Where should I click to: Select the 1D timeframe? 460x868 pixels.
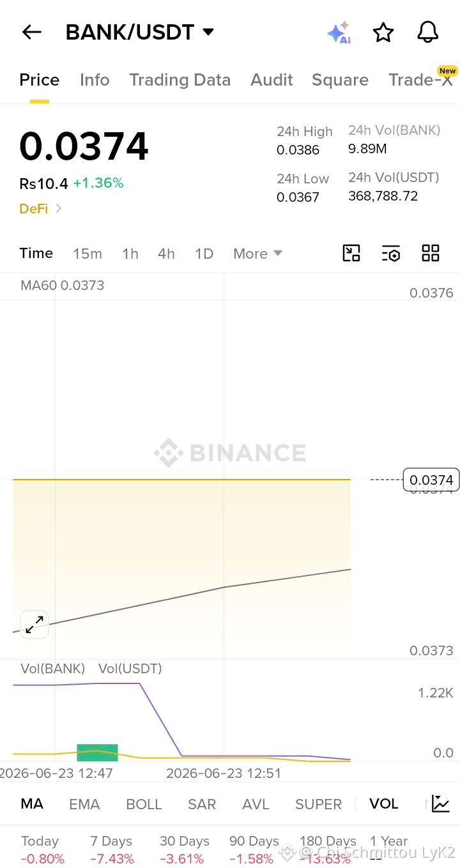pos(204,254)
